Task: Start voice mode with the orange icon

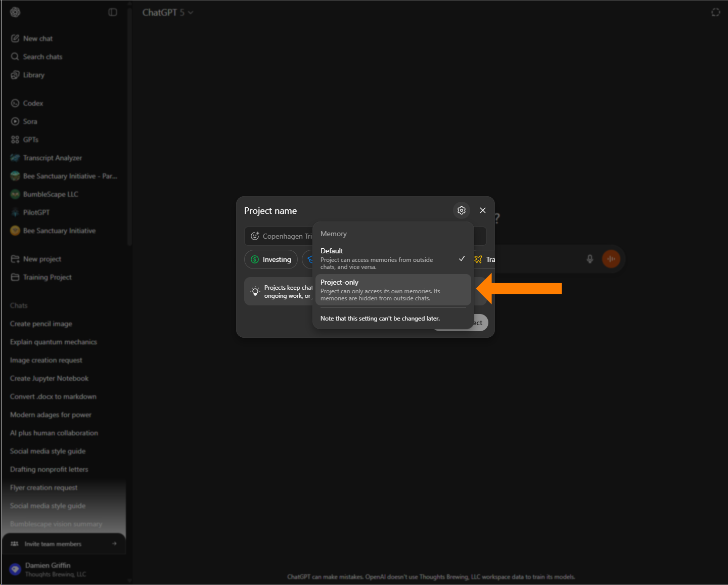Action: [611, 258]
